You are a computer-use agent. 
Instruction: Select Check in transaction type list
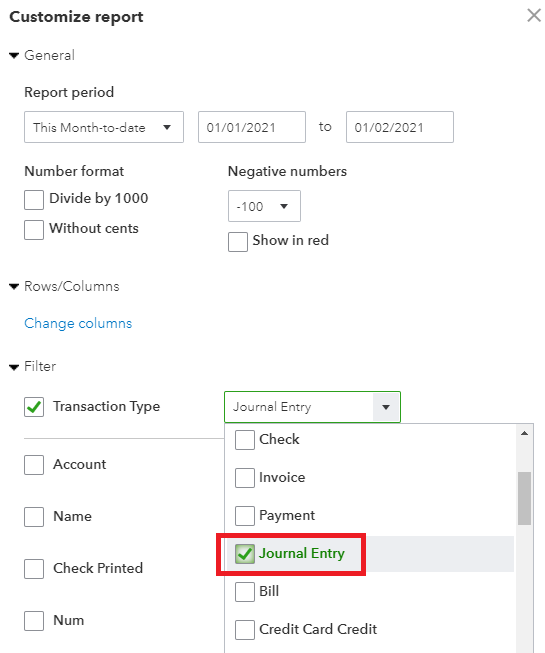[245, 440]
